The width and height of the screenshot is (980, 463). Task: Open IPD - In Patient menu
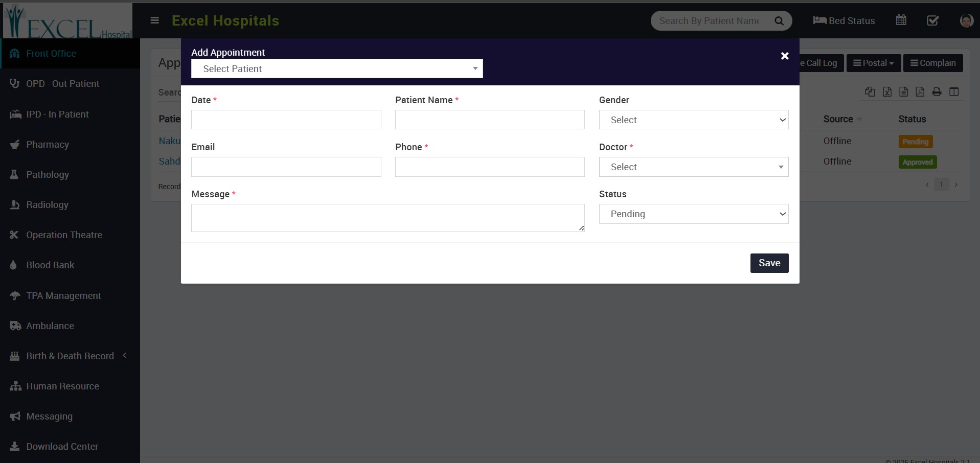coord(70,114)
